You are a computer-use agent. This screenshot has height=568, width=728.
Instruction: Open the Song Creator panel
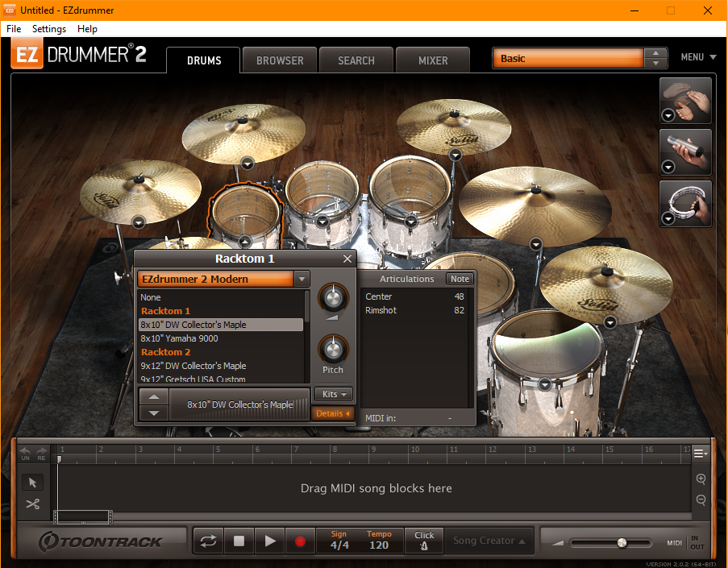tap(489, 541)
